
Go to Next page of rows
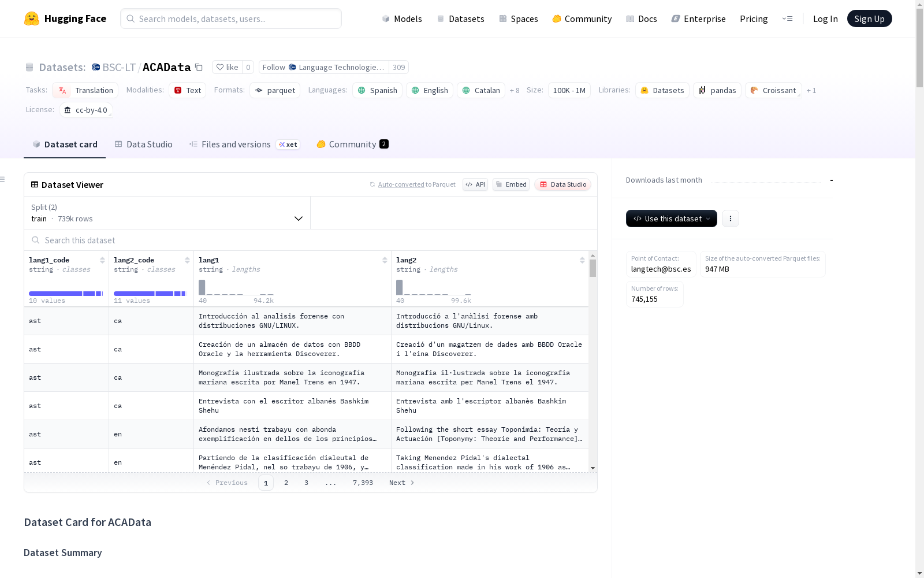(x=402, y=483)
